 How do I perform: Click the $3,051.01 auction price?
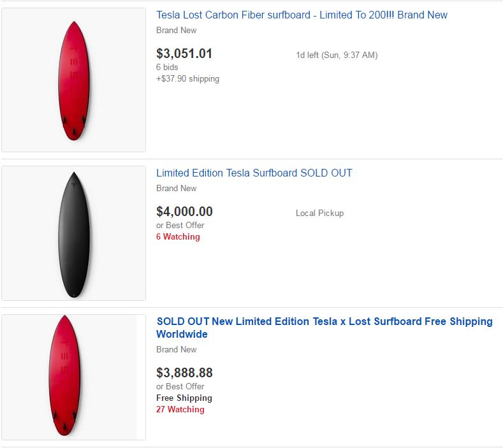[x=184, y=54]
